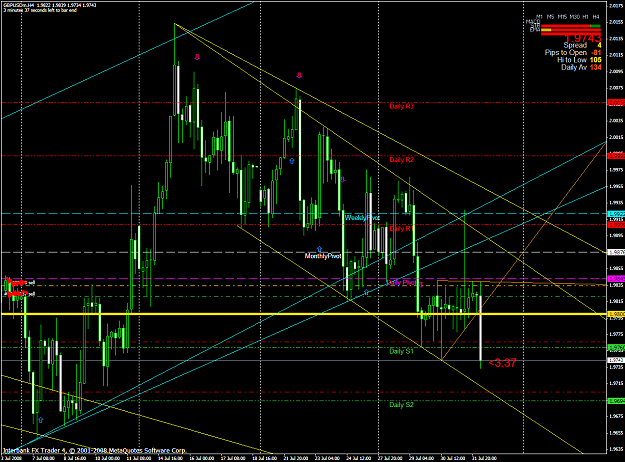Screen dimensions: 625x462
Task: Select the MonthlyPivot label
Action: click(323, 256)
